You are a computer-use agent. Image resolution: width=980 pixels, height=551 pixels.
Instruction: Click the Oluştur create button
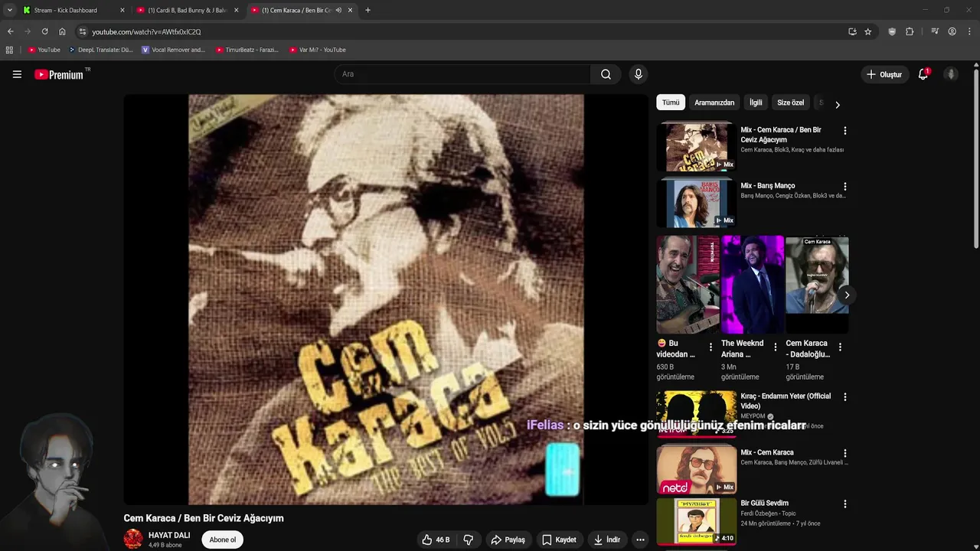[x=884, y=74]
